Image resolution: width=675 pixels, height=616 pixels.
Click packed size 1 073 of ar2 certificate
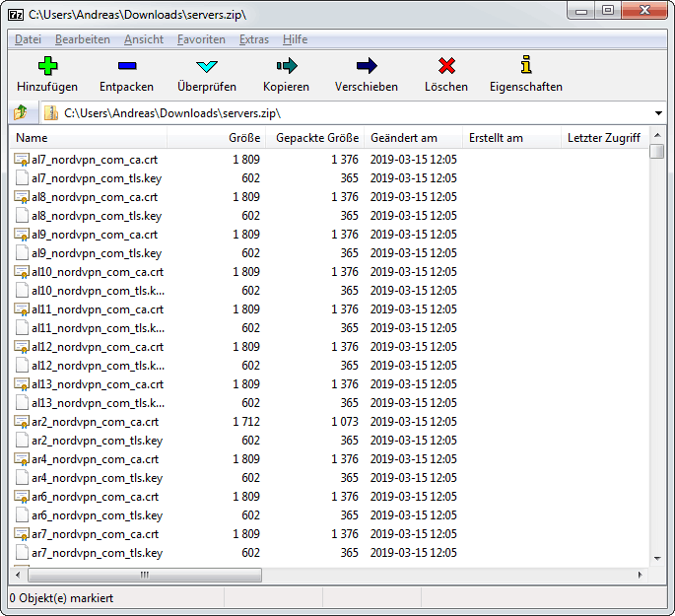click(344, 422)
